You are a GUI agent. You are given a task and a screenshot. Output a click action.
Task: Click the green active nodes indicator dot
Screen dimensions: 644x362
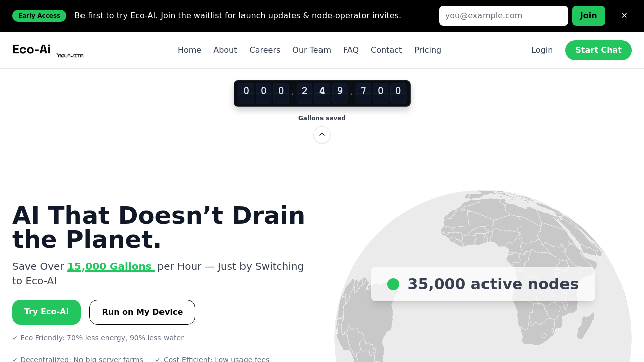tap(393, 284)
